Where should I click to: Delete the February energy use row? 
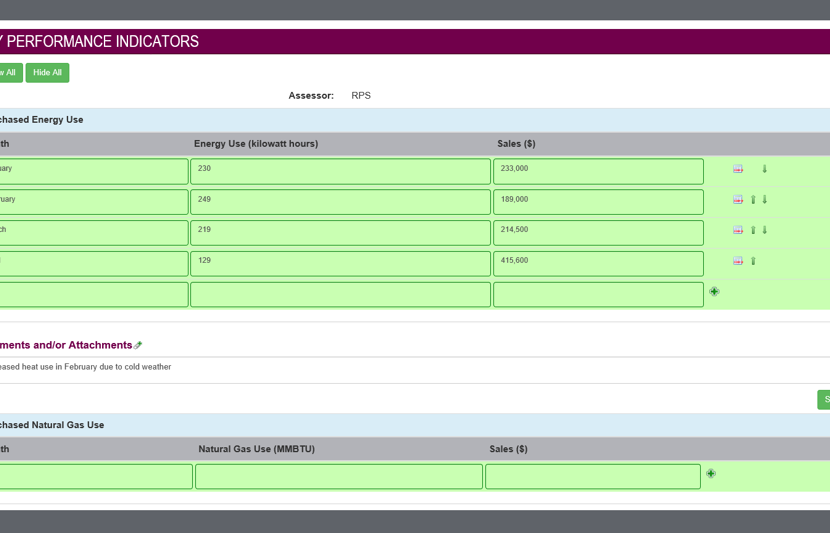tap(738, 200)
